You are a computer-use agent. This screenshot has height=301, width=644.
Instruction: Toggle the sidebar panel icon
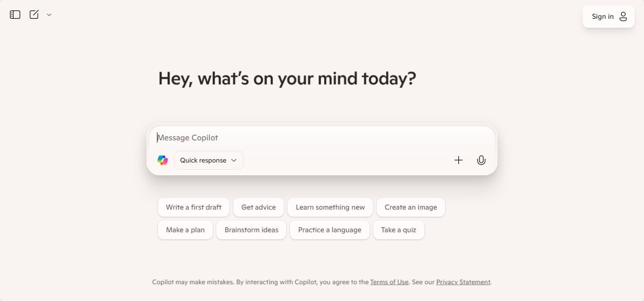15,15
